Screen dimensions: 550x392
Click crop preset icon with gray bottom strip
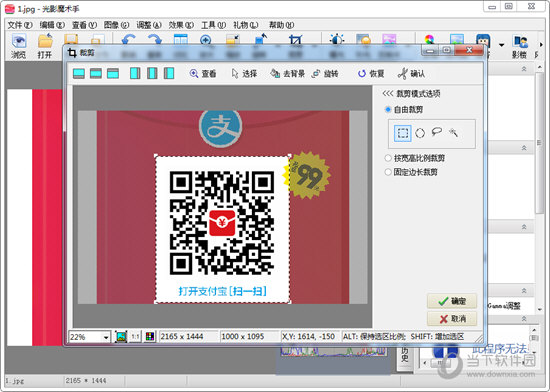[x=79, y=73]
